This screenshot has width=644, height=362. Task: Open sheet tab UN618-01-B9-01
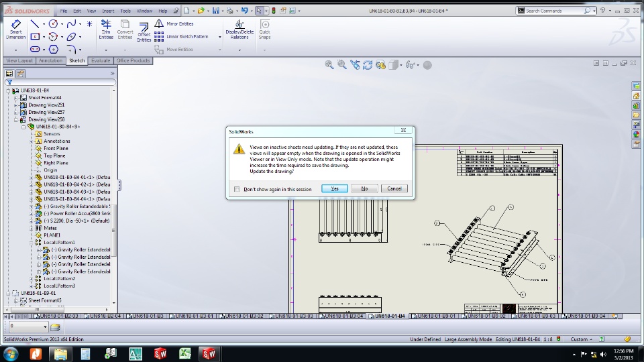coord(434,316)
